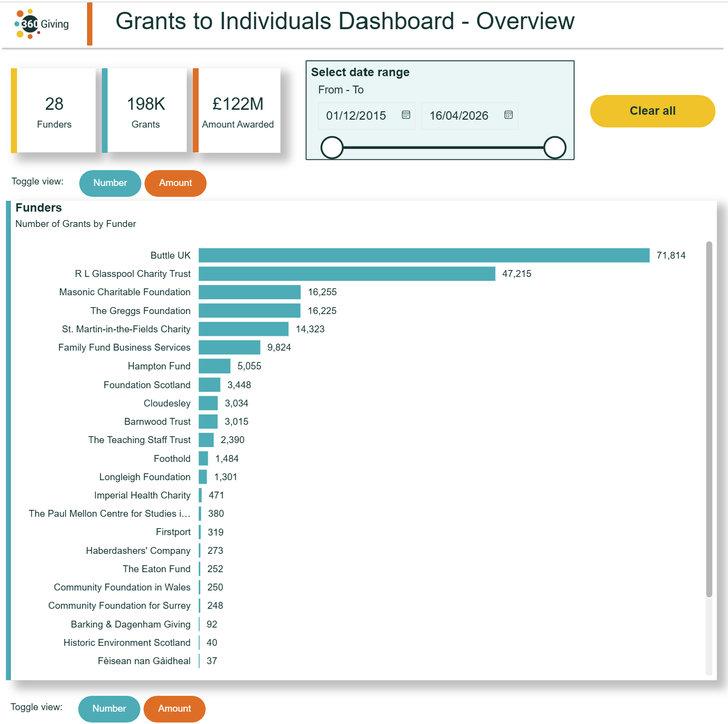Viewport: 728px width, 724px height.
Task: Click the Firstport funder label
Action: [173, 532]
